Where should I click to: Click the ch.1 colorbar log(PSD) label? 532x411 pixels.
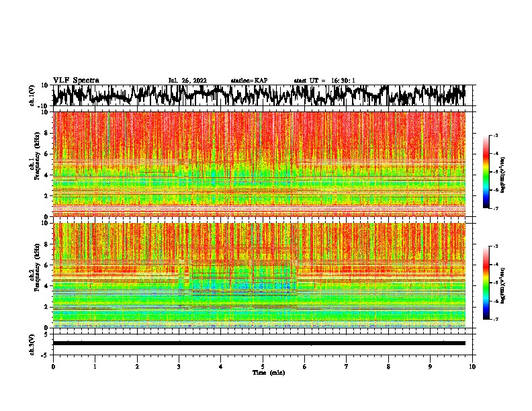[503, 175]
